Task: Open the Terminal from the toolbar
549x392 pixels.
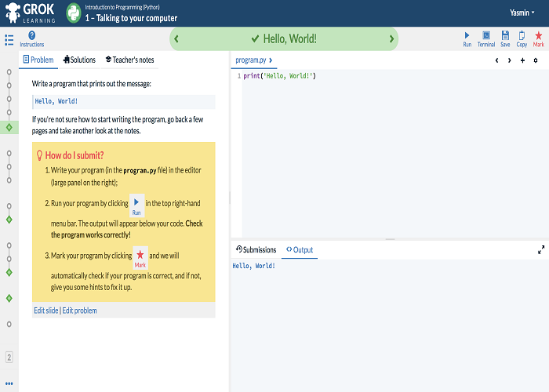Action: coord(486,36)
